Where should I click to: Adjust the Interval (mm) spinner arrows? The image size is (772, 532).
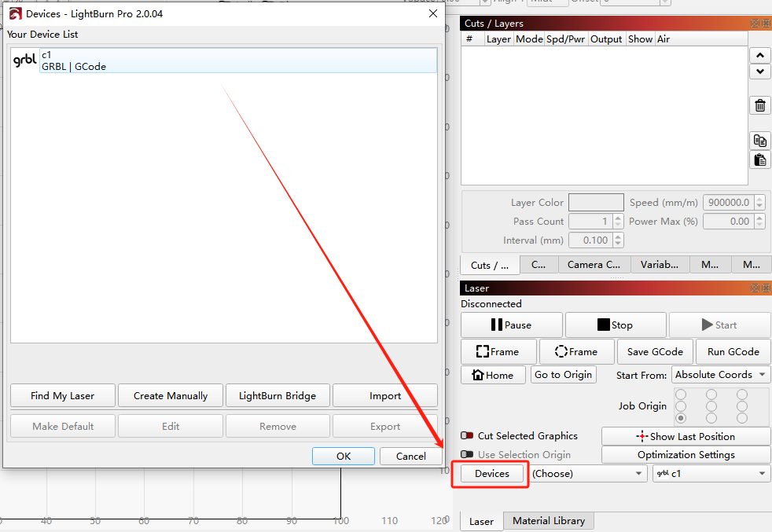(619, 240)
